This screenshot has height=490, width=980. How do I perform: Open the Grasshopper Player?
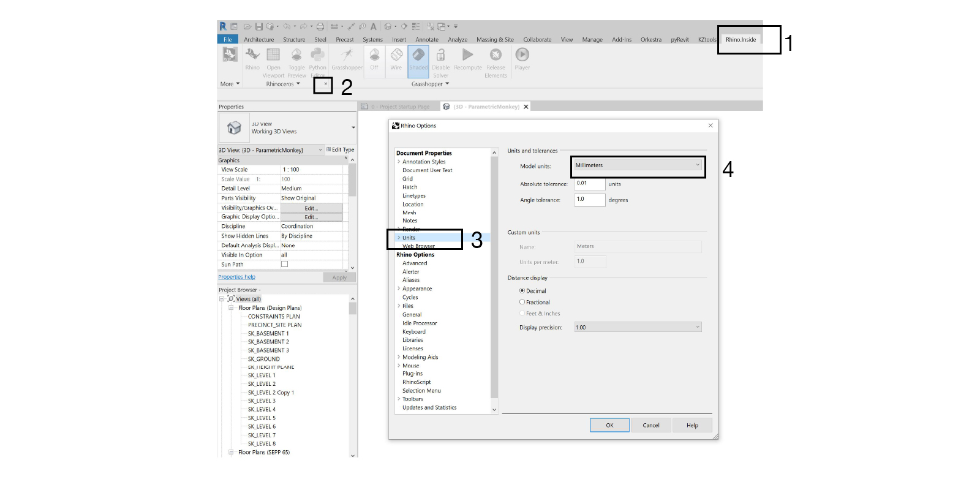pyautogui.click(x=522, y=56)
